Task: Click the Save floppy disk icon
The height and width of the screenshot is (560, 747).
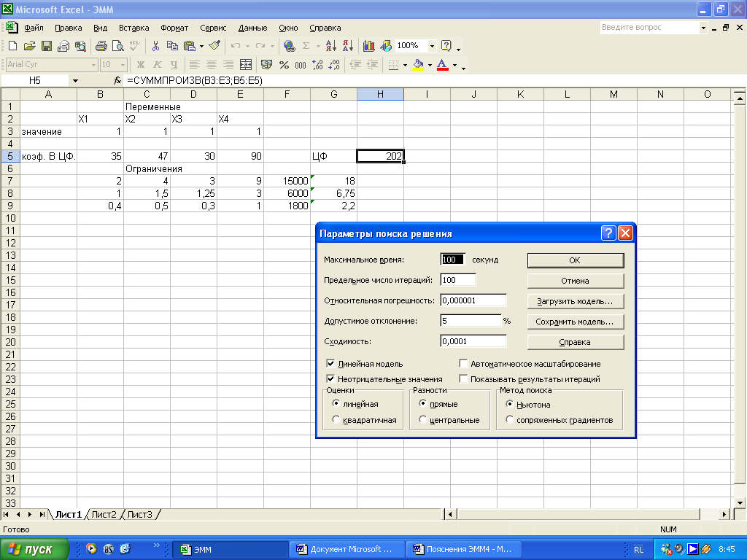Action: (x=46, y=46)
